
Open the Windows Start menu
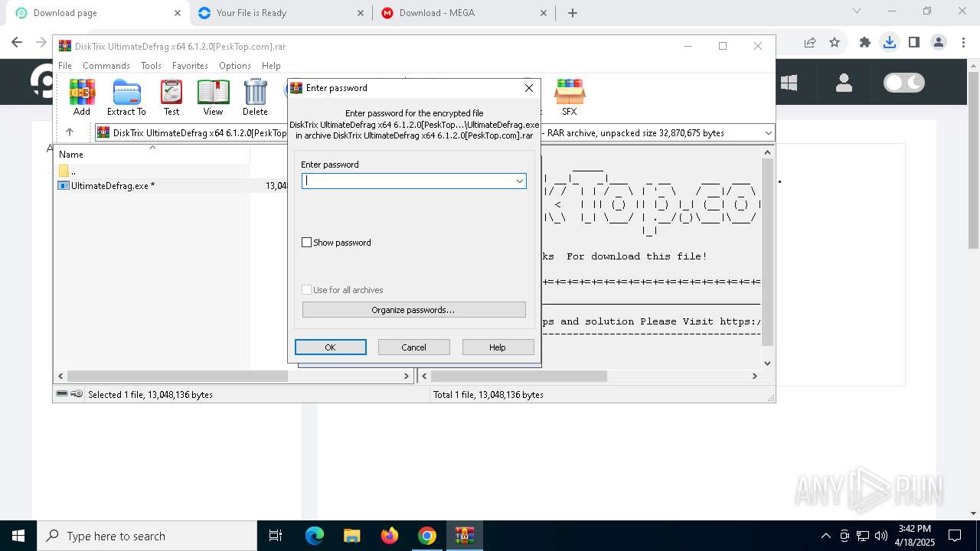click(18, 536)
